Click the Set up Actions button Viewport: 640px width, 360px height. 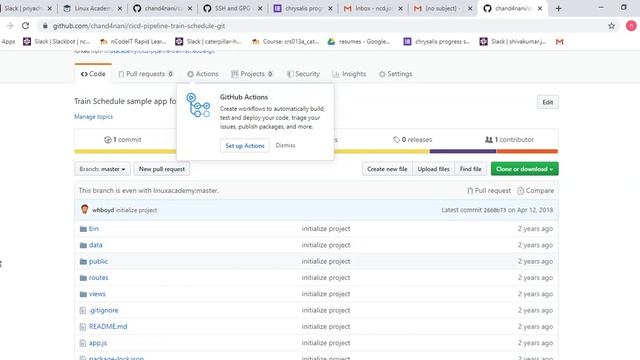click(x=245, y=146)
